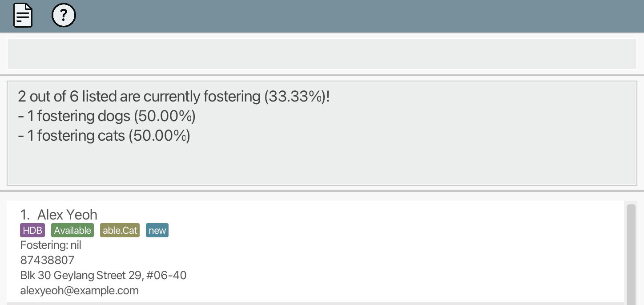This screenshot has height=305, width=644.
Task: Click the olive able.Cat tag
Action: tap(120, 230)
